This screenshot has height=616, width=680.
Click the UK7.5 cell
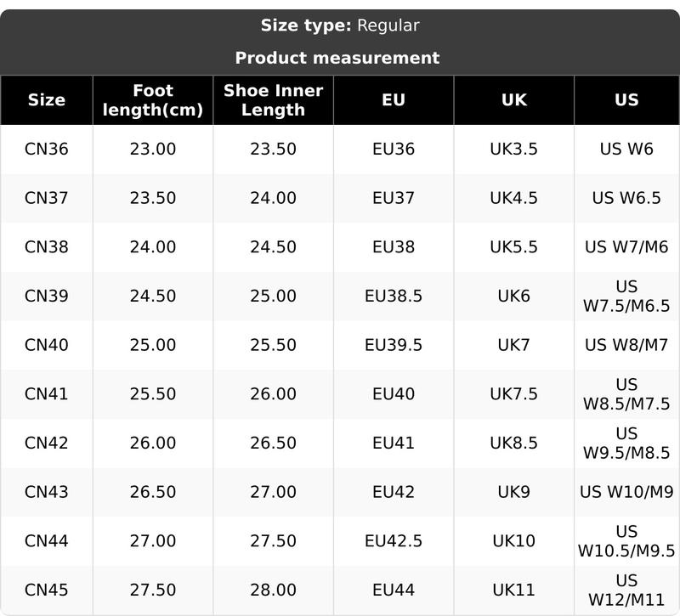tap(513, 394)
